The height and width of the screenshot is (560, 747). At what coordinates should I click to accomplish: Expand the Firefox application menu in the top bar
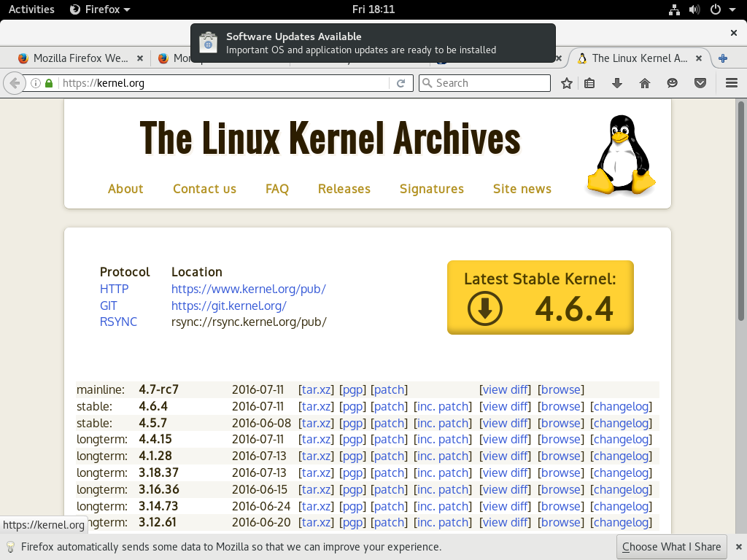tap(100, 9)
